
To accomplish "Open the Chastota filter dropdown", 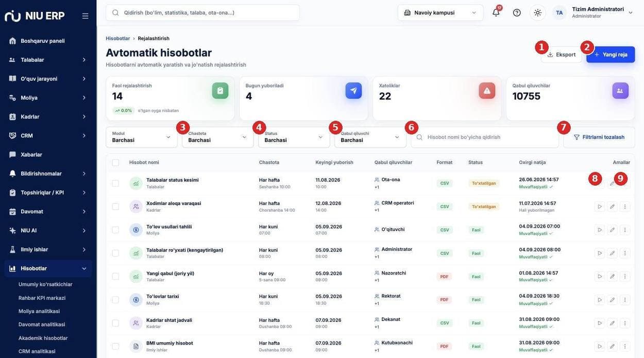I will pos(218,137).
